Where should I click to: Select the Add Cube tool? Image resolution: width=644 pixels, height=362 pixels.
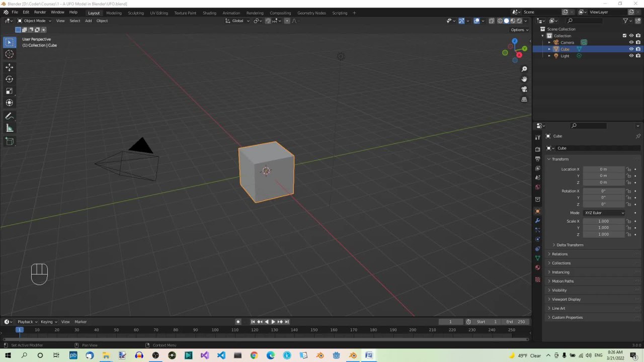tap(9, 142)
